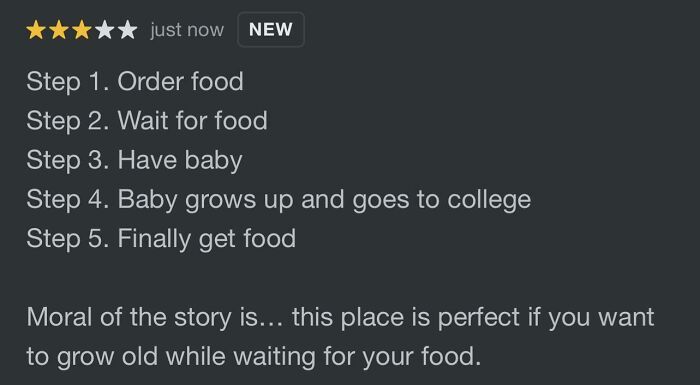Click 'Step 5. Finally get food' line
Image resolution: width=700 pixels, height=385 pixels.
click(x=161, y=239)
